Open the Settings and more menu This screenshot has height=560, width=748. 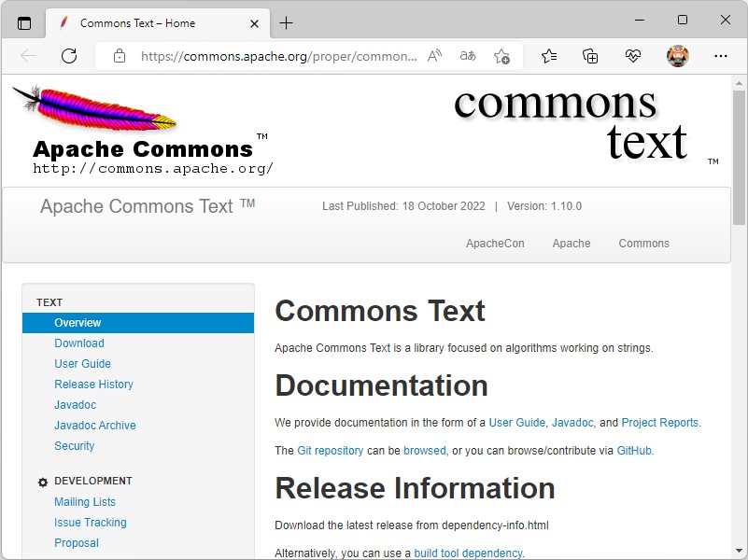[721, 56]
